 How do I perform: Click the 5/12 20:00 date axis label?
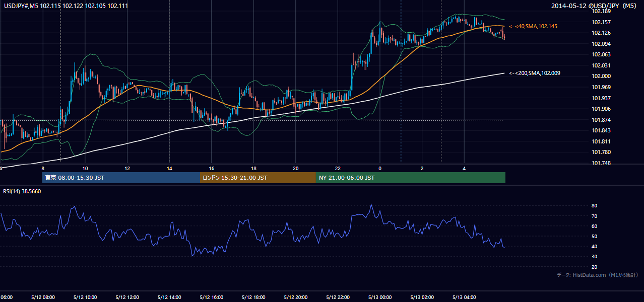pyautogui.click(x=296, y=297)
